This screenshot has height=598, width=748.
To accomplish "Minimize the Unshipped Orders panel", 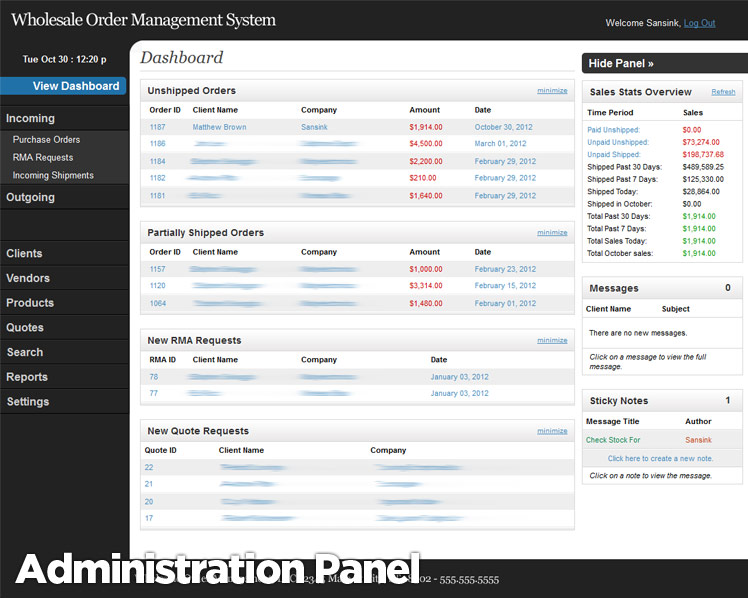I will tap(551, 91).
